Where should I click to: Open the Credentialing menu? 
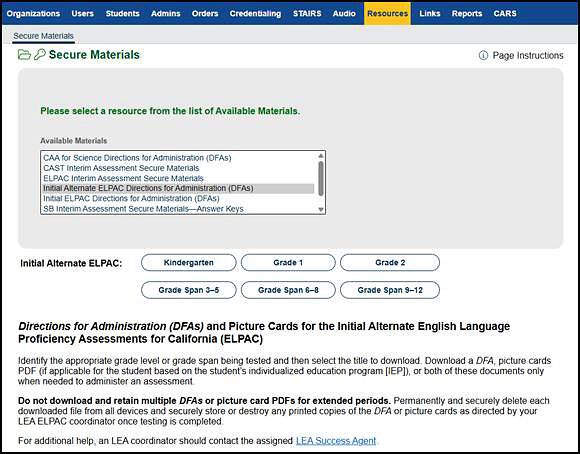[x=255, y=13]
